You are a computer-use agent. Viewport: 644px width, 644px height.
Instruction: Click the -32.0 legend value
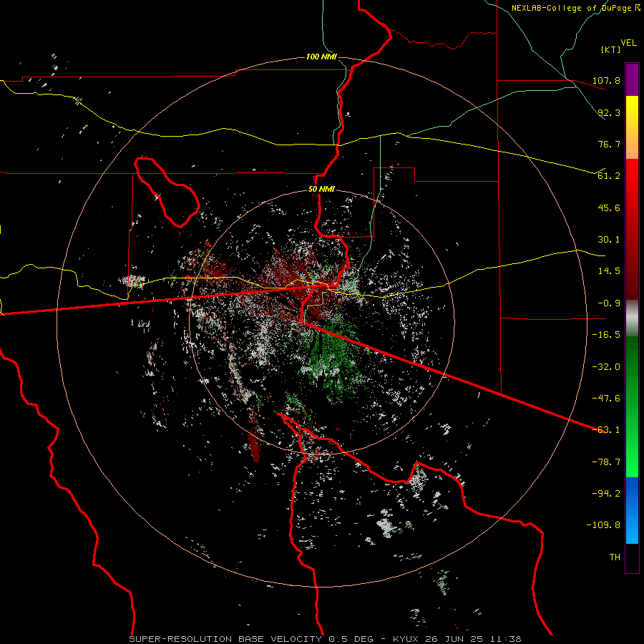(x=606, y=367)
